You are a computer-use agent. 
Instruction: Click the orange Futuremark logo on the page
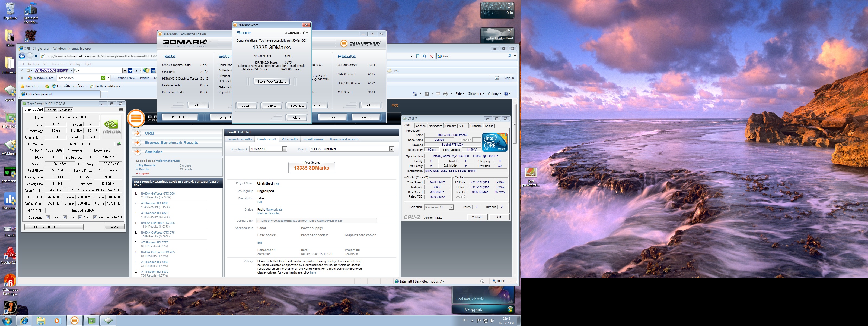136,118
